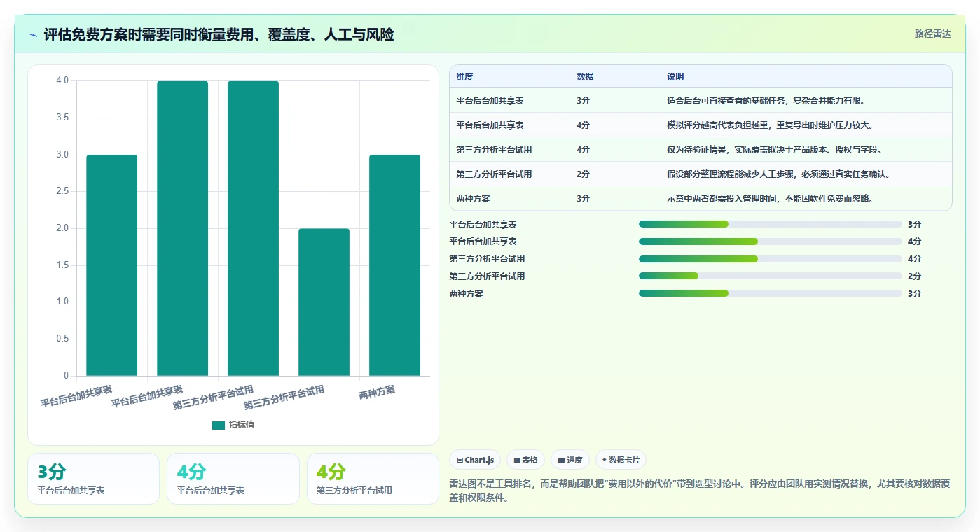Click the Chart.js tag chip
980x532 pixels.
(x=475, y=460)
